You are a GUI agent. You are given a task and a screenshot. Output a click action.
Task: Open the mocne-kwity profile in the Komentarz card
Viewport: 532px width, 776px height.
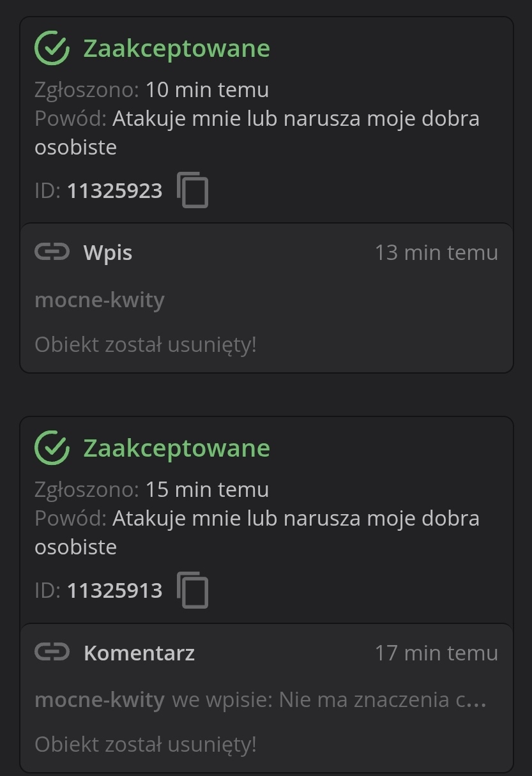tap(100, 699)
